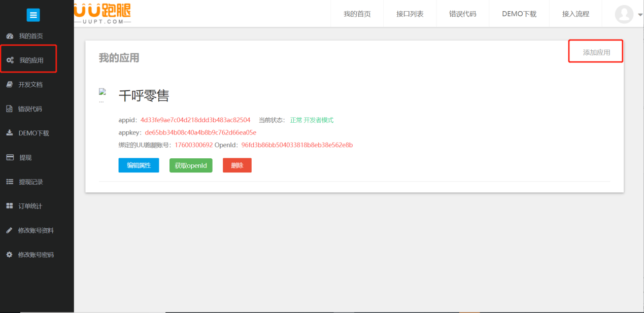Open 修改账号密码 in the sidebar
644x313 pixels.
click(37, 255)
